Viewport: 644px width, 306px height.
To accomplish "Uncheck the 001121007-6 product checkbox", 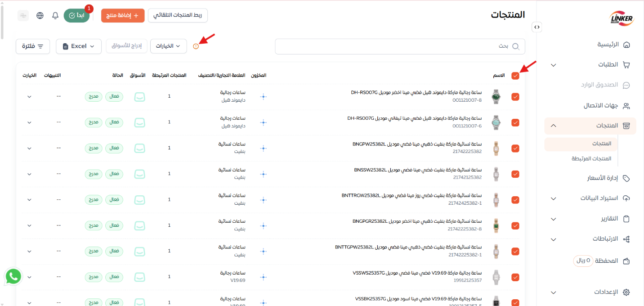I will (515, 122).
